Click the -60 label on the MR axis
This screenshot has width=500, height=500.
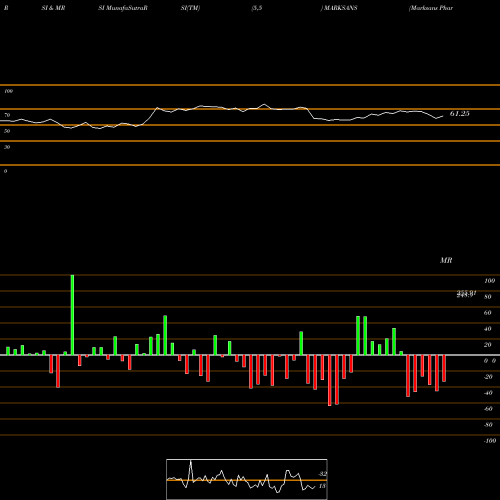(488, 409)
